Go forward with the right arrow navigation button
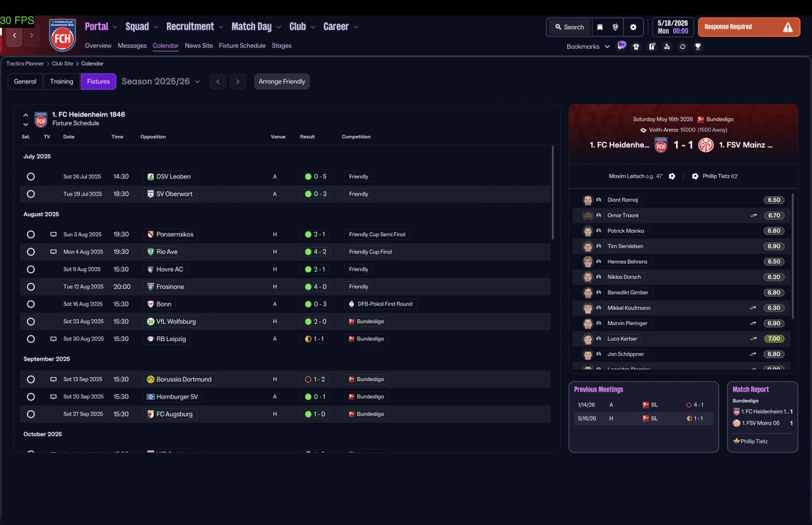The height and width of the screenshot is (525, 812). pos(31,36)
